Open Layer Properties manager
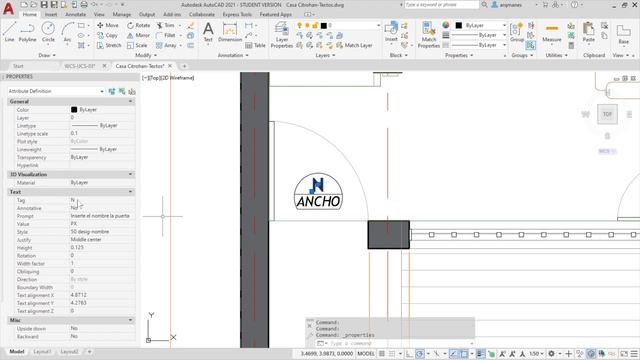 coord(282,35)
